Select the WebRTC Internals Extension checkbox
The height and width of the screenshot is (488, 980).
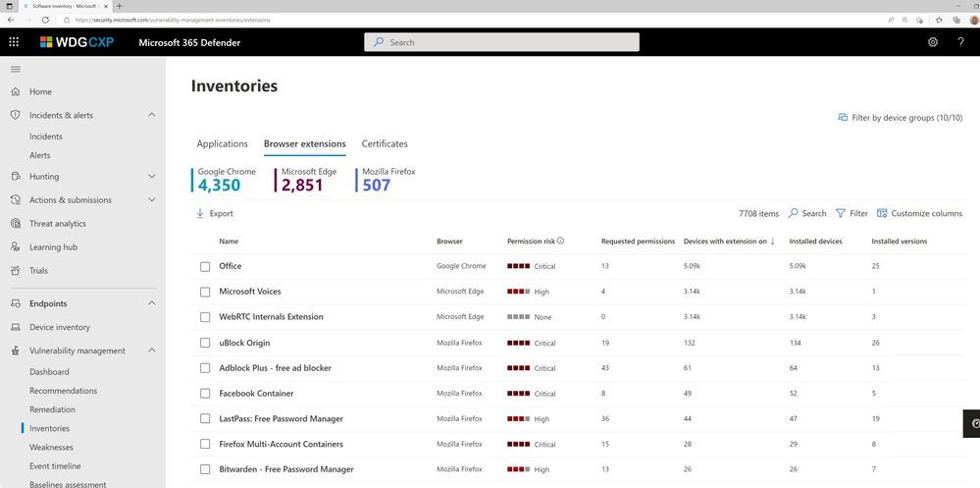point(205,317)
